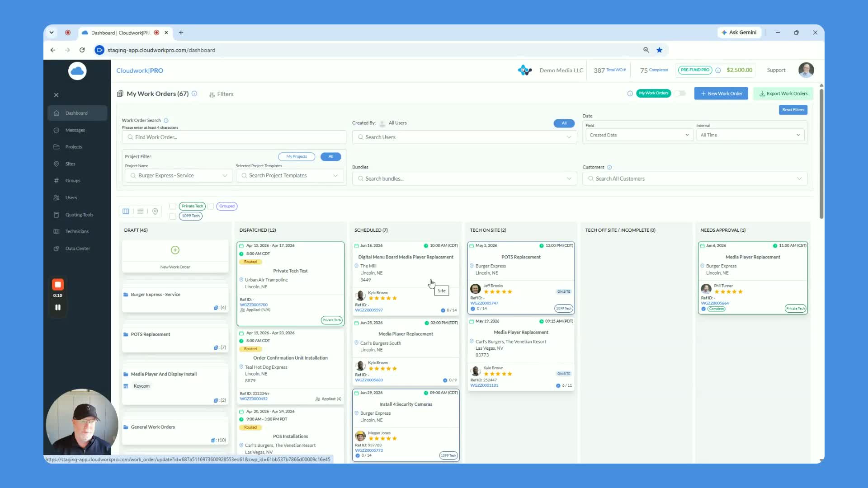Image resolution: width=868 pixels, height=488 pixels.
Task: Show info tooltip for Work Order Search
Action: [x=166, y=121]
